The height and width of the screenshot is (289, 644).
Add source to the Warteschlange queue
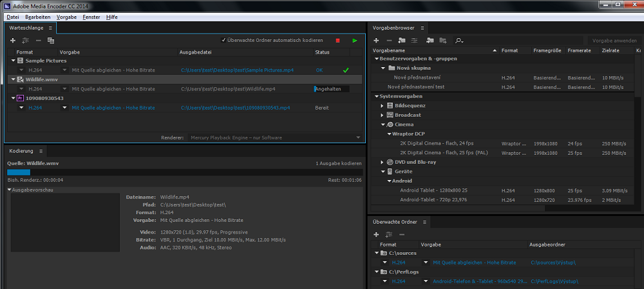pyautogui.click(x=13, y=41)
